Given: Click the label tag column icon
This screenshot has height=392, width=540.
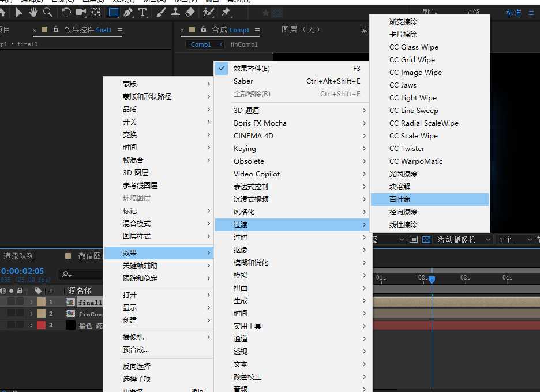Looking at the screenshot, I should (38, 291).
